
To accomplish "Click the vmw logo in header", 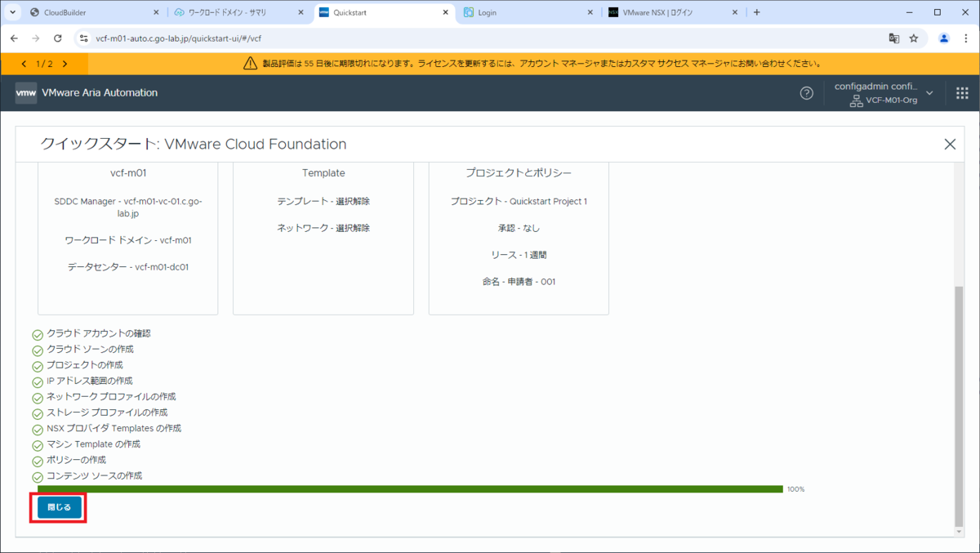I will (26, 93).
